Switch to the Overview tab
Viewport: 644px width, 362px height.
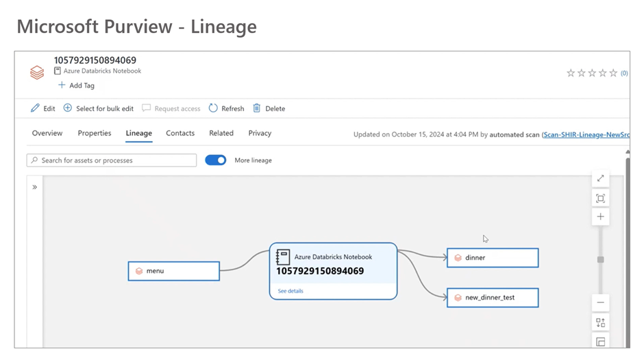tap(47, 133)
